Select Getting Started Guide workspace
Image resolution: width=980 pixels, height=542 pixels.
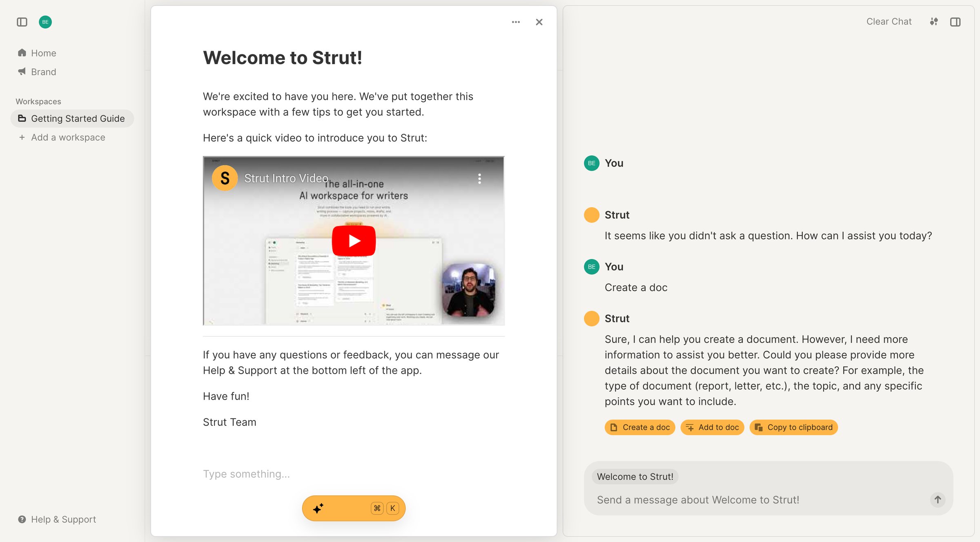72,118
